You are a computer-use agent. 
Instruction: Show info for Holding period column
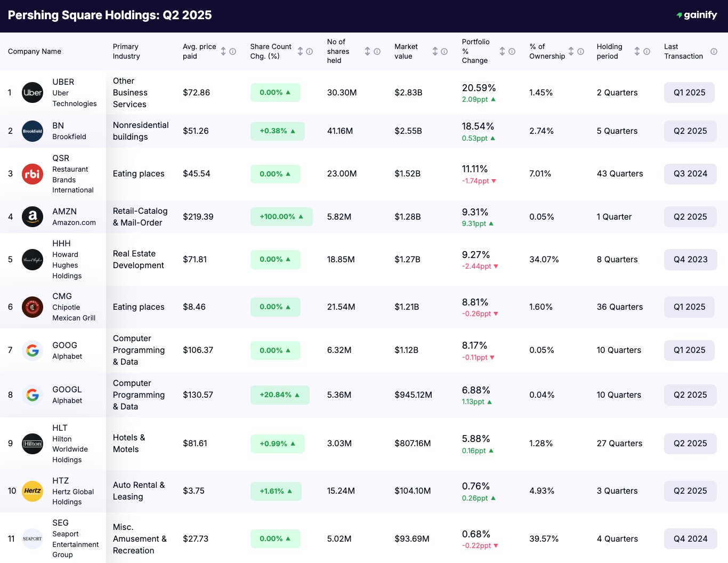646,52
